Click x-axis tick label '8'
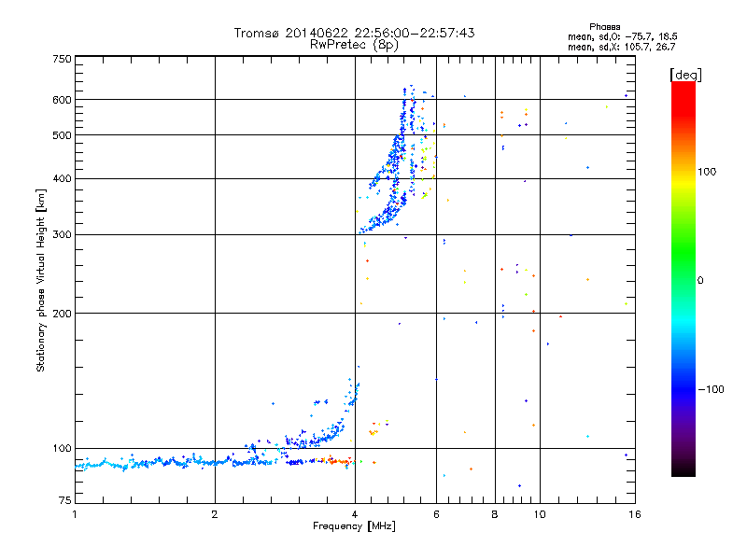747x560 pixels. tap(495, 514)
